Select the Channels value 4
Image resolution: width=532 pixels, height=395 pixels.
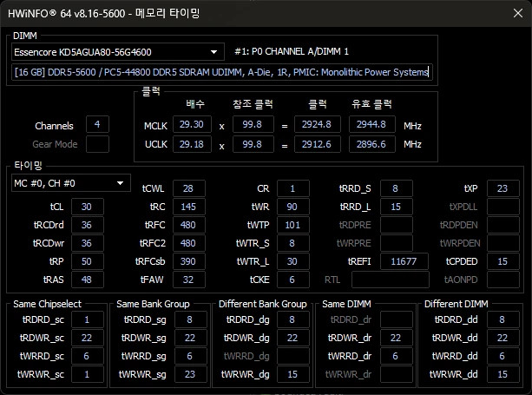click(x=97, y=124)
